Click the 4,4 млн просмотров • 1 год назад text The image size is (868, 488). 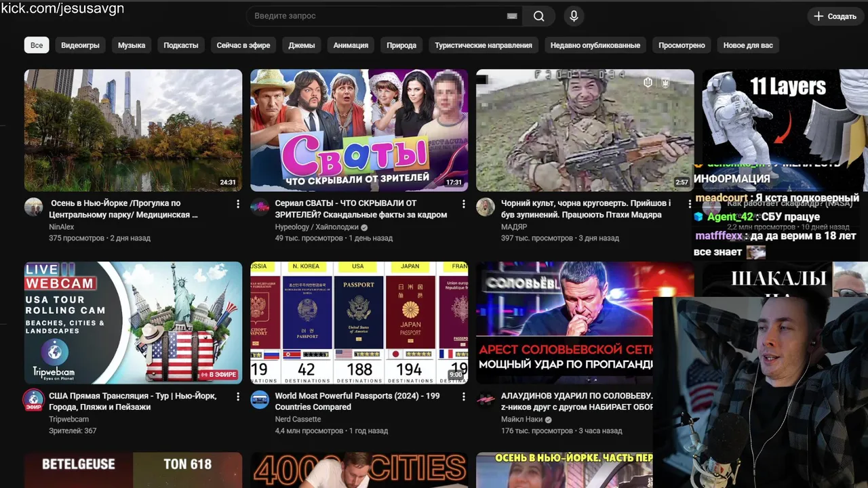click(331, 431)
